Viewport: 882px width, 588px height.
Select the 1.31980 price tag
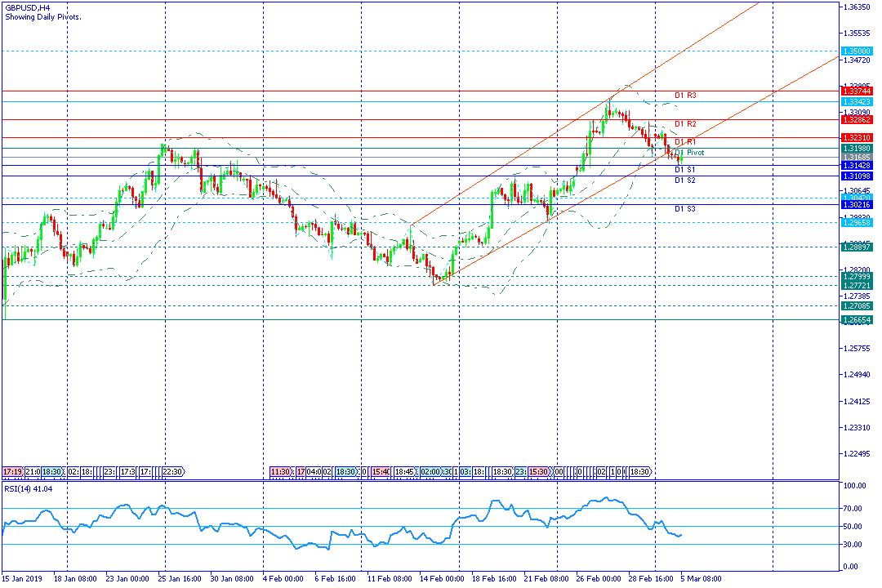point(857,149)
